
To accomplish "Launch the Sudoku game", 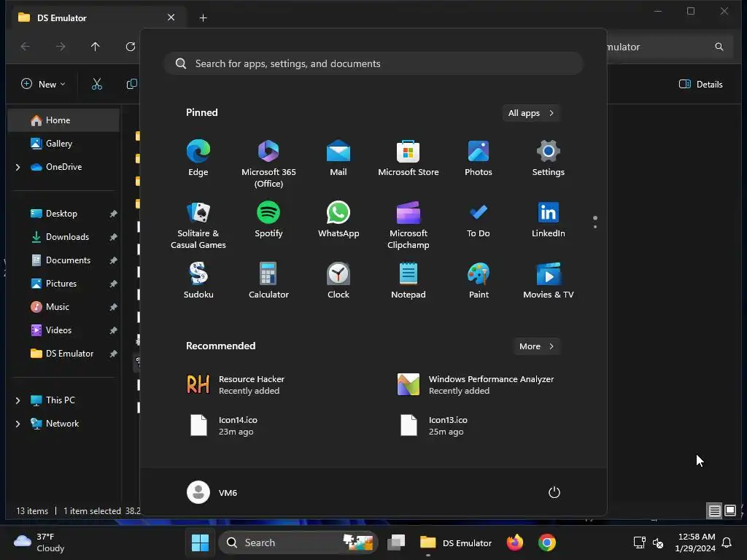I will tap(198, 281).
